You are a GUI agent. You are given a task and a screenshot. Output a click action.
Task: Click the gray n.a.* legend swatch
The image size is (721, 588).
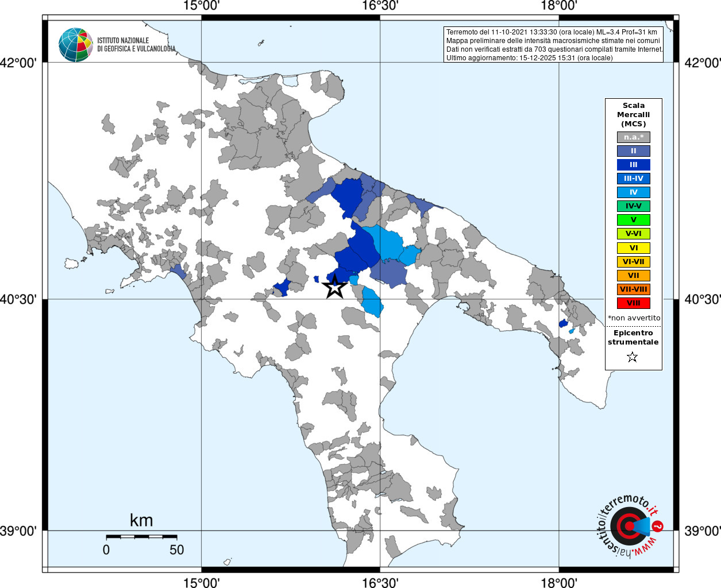click(634, 137)
